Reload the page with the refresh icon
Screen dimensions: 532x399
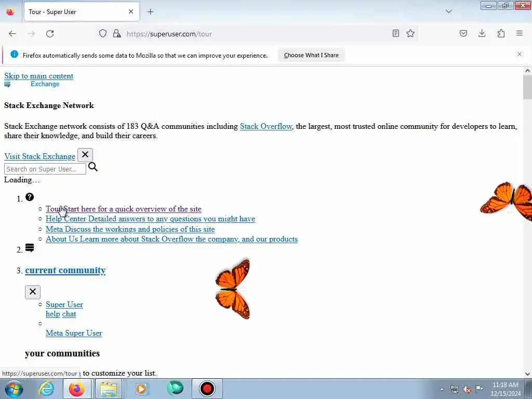coord(50,34)
